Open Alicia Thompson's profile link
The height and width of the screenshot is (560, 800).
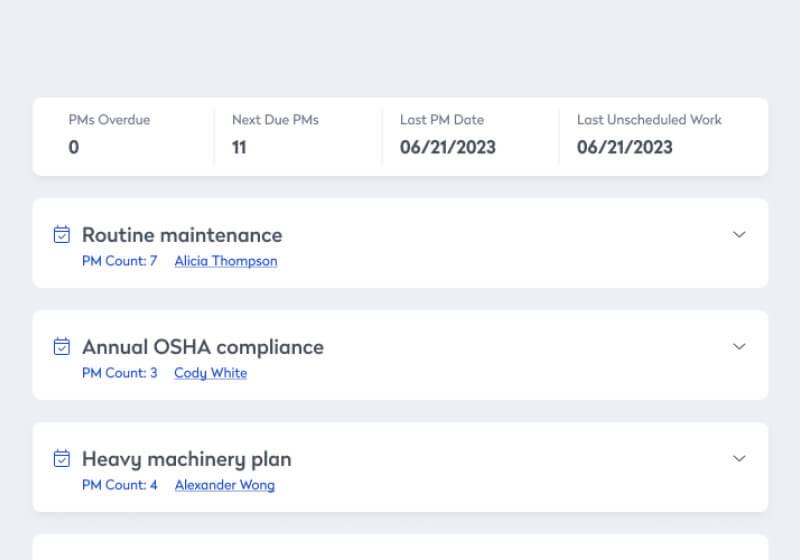tap(225, 261)
